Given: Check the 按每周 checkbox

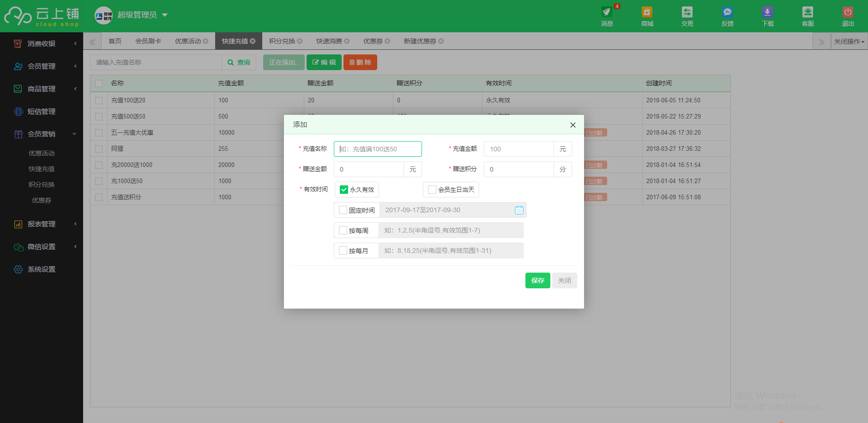Looking at the screenshot, I should (x=343, y=230).
